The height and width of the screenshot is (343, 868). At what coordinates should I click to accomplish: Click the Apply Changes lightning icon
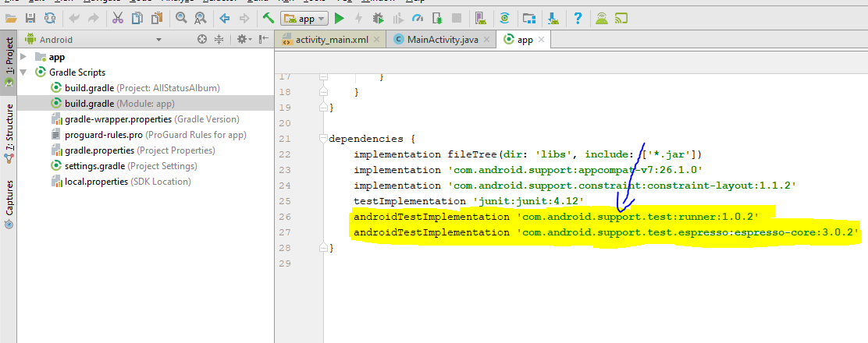tap(359, 18)
